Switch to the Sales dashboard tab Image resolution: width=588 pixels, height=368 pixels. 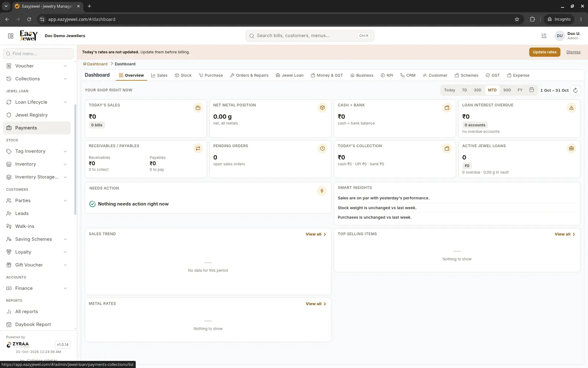[x=159, y=75]
